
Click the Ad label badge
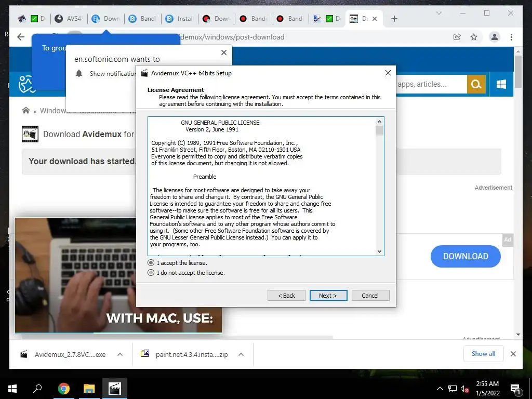click(508, 240)
